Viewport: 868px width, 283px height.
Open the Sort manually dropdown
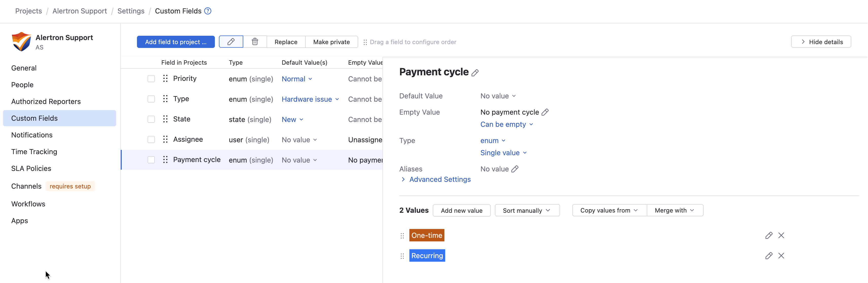tap(527, 210)
